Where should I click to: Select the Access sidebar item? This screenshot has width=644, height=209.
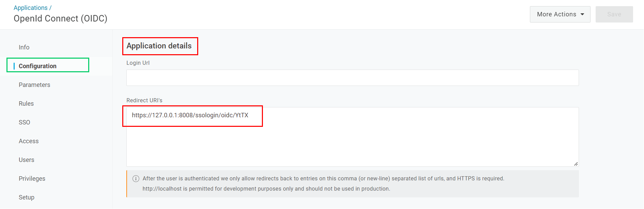[x=29, y=141]
